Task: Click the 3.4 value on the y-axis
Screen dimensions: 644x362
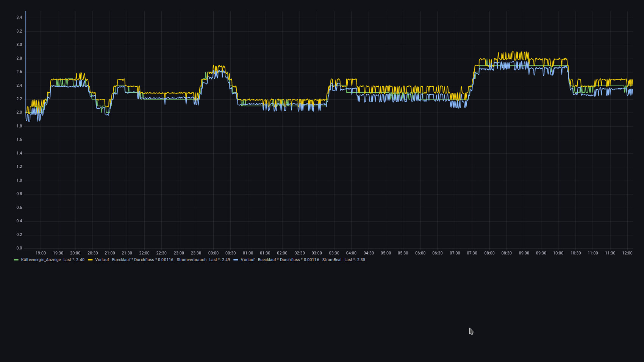Action: pos(19,17)
